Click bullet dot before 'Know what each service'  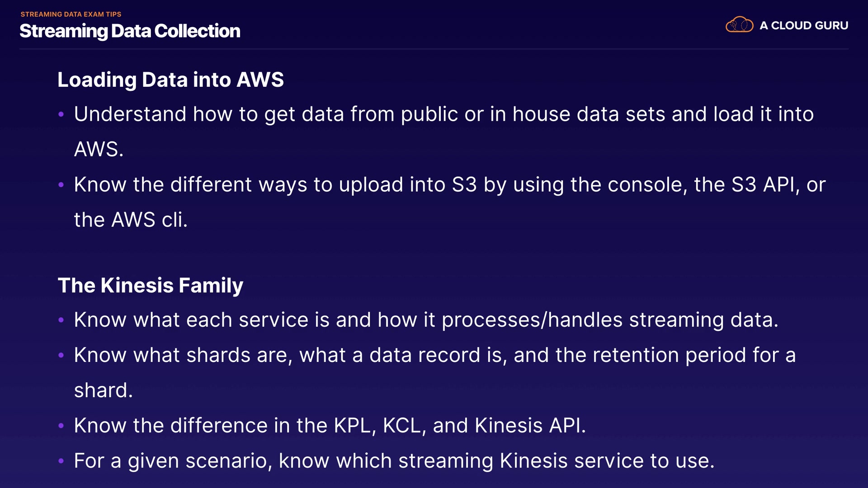pyautogui.click(x=61, y=320)
